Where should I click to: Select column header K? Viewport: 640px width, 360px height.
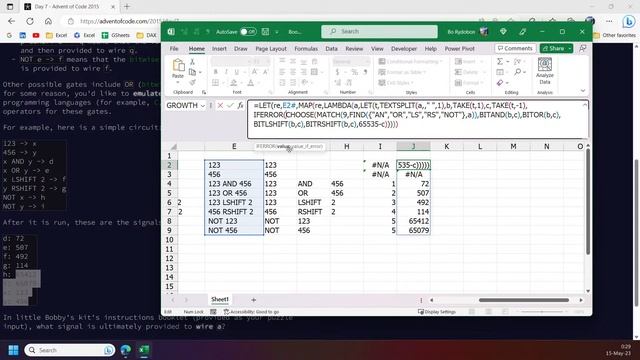447,147
